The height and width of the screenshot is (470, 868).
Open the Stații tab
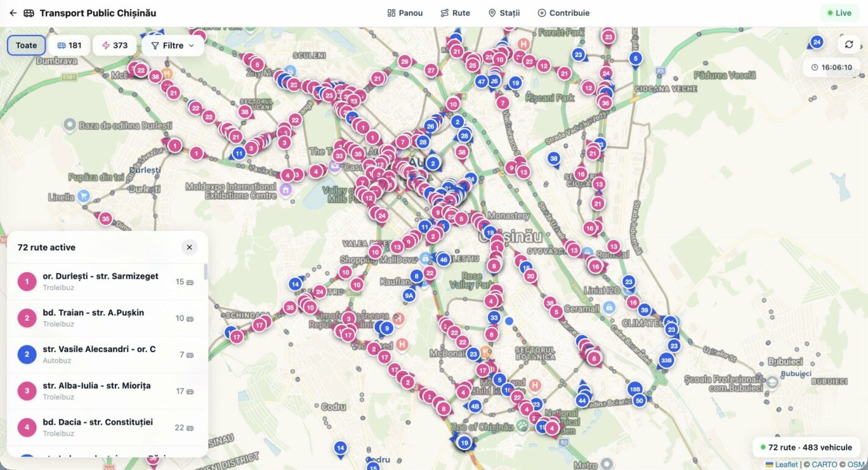point(504,13)
